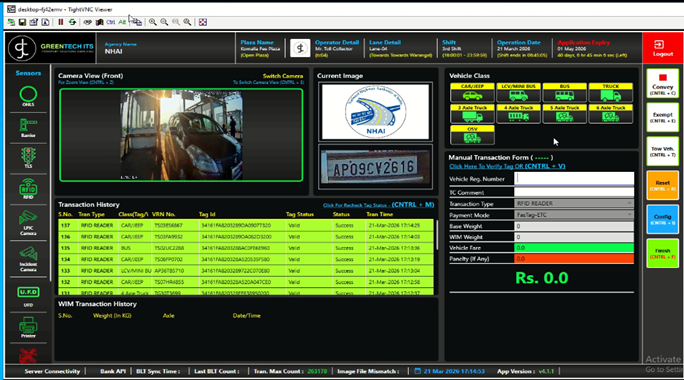Click the RFID sensor icon

pos(28,187)
